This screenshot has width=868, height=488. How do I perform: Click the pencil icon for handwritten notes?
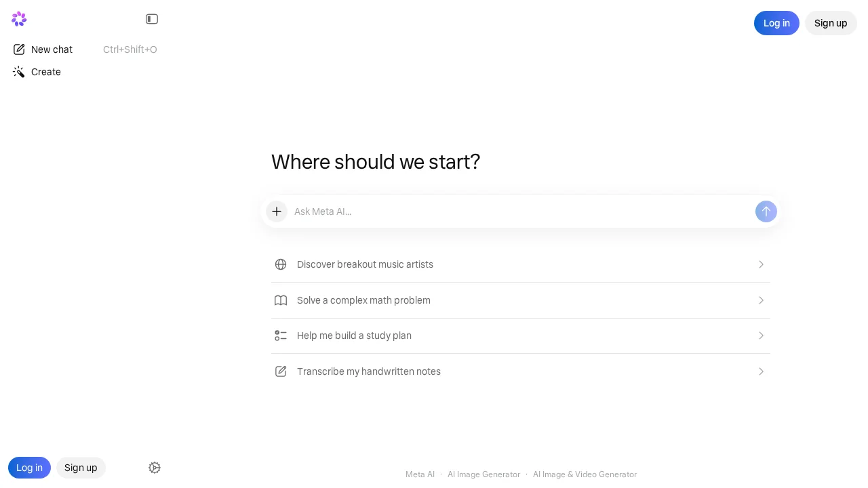[x=281, y=371]
